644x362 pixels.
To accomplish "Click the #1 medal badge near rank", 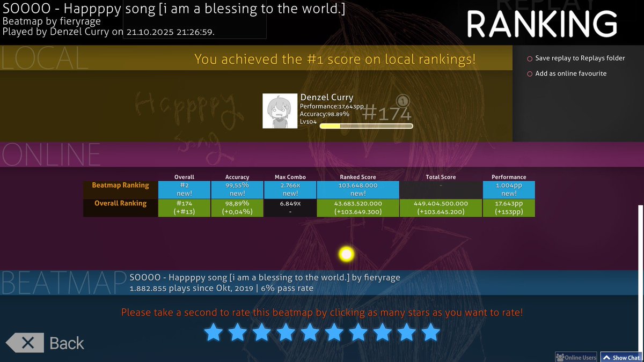I will 403,100.
